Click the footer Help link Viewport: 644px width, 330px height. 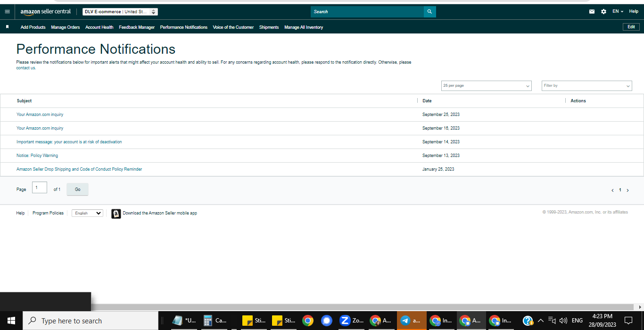click(x=20, y=213)
